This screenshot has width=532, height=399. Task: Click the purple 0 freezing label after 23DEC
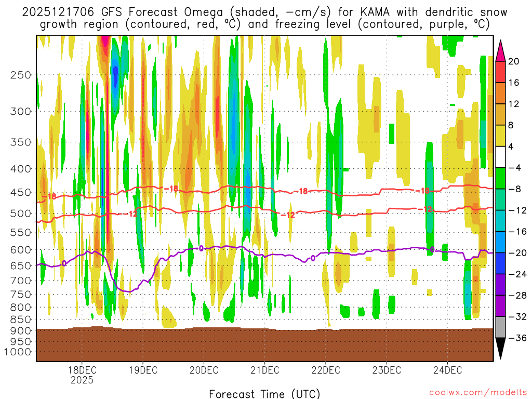click(x=432, y=250)
